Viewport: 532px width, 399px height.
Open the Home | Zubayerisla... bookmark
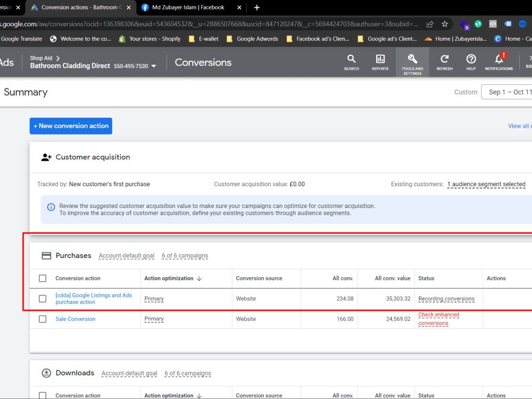[x=456, y=39]
